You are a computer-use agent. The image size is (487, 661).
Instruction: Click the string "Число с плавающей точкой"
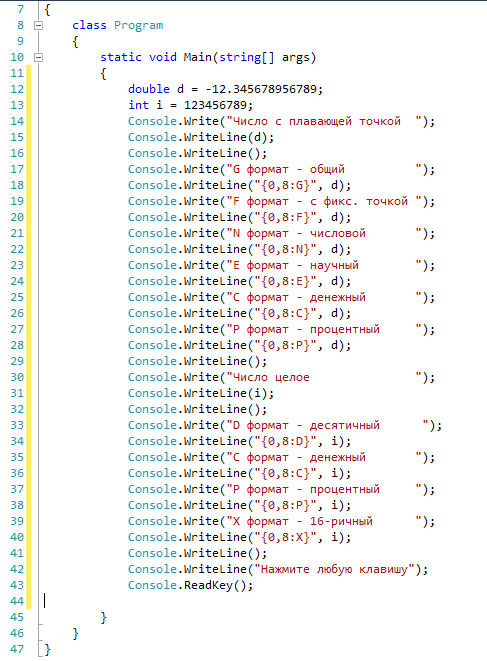point(324,121)
